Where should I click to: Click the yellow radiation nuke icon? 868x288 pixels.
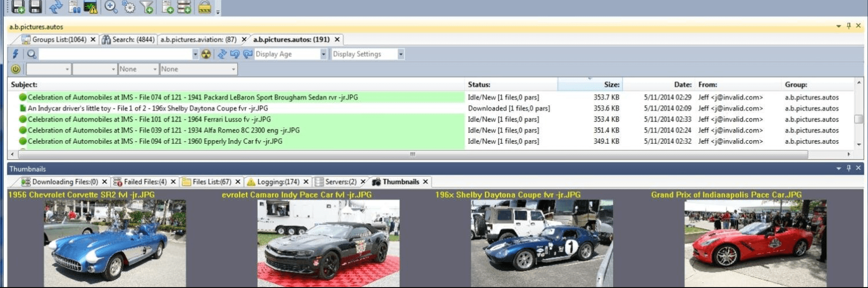click(206, 54)
